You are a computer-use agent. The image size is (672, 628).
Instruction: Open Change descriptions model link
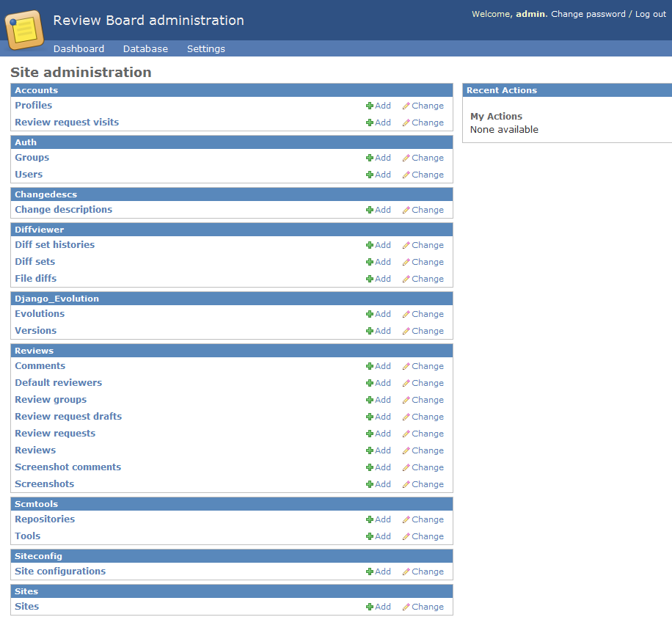tap(63, 210)
